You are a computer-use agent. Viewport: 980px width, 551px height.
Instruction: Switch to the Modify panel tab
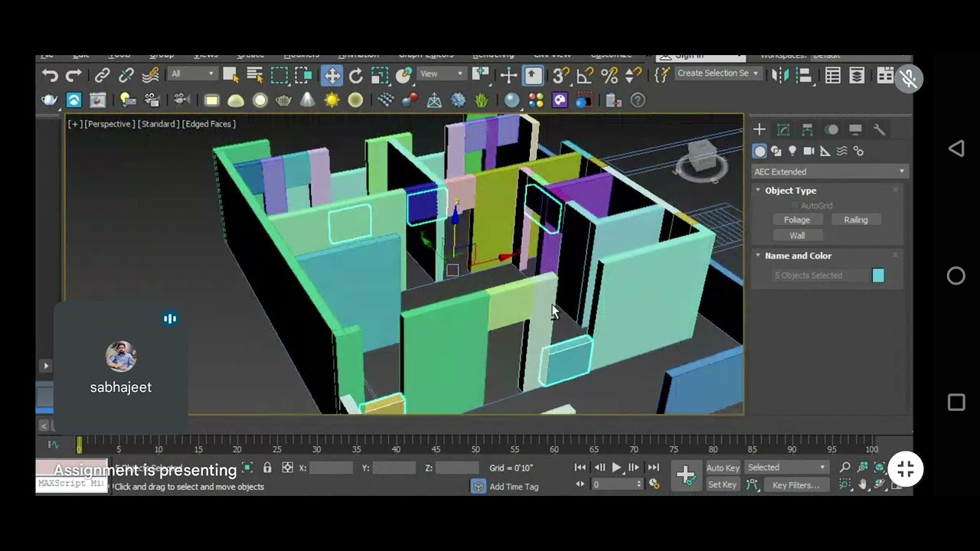click(x=783, y=129)
